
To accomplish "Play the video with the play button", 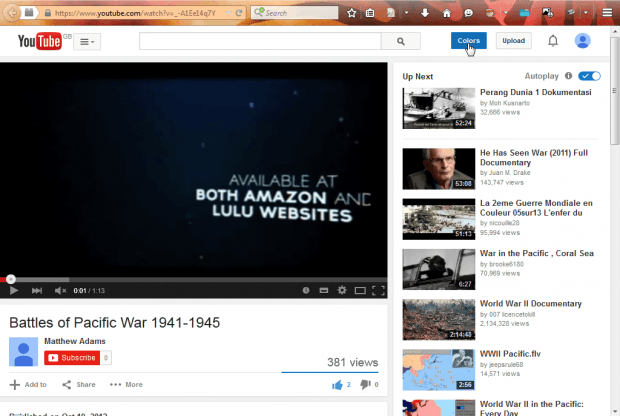I will point(14,290).
